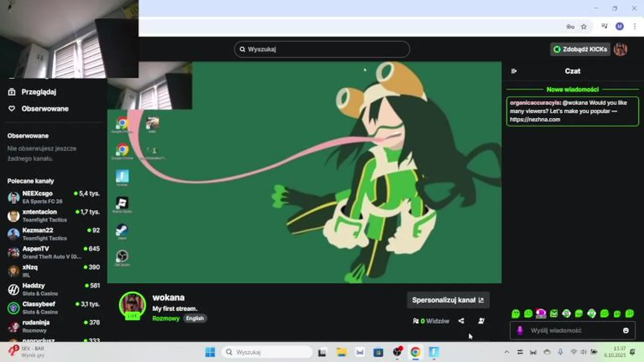Click the share stream icon
Image resolution: width=644 pixels, height=362 pixels.
pos(461,321)
